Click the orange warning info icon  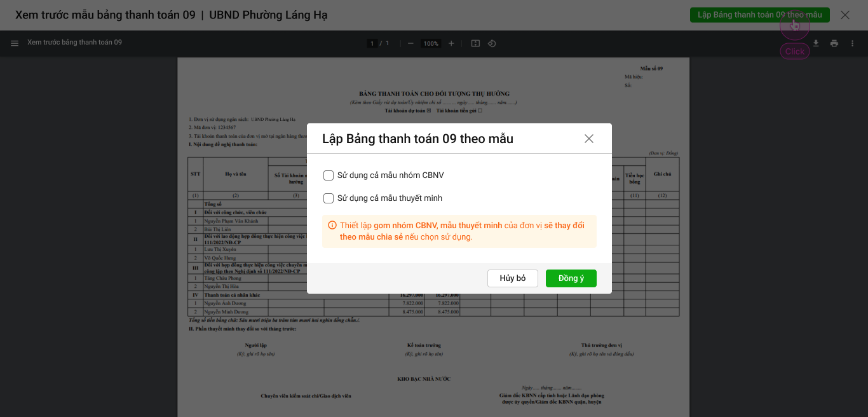tap(332, 226)
